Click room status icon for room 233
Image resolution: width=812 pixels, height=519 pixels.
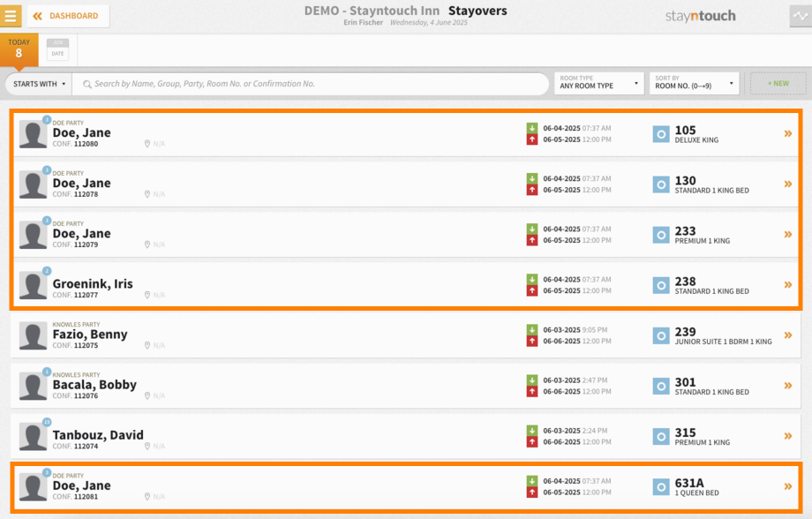tap(661, 235)
